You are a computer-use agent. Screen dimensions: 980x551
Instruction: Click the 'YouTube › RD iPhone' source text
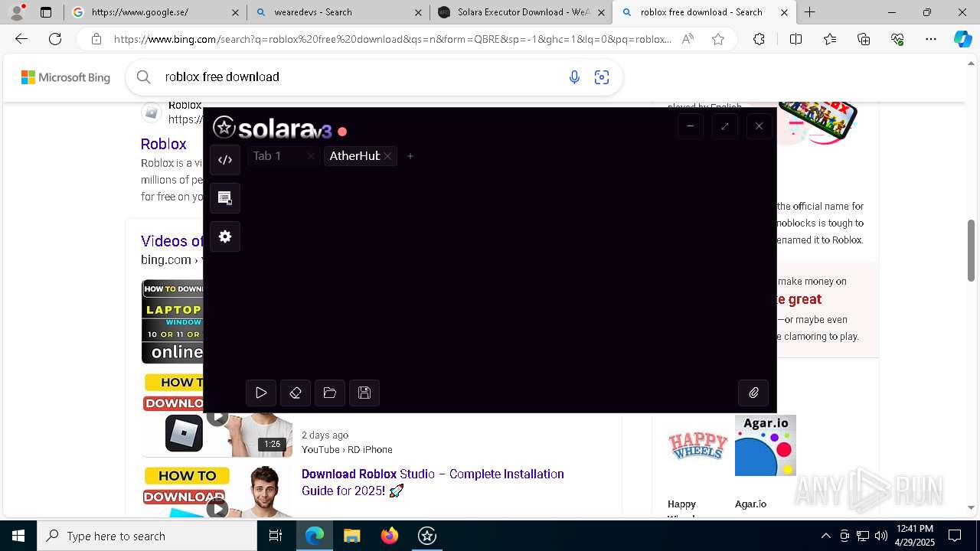click(x=347, y=450)
